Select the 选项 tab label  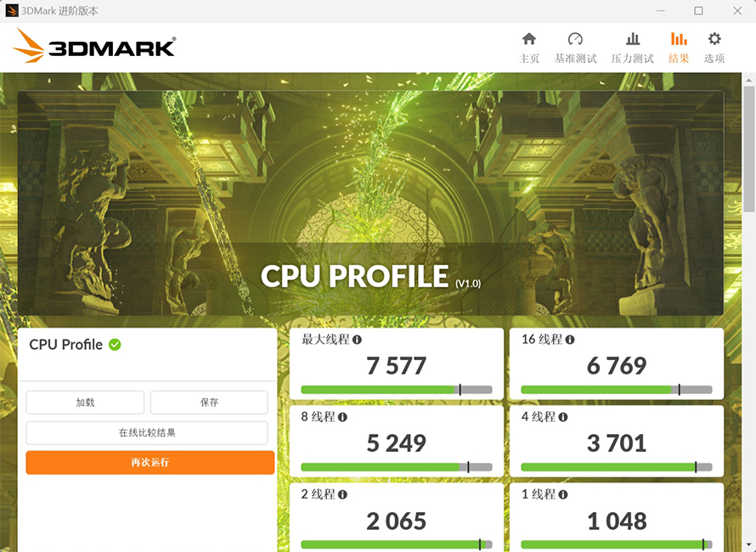click(x=714, y=59)
